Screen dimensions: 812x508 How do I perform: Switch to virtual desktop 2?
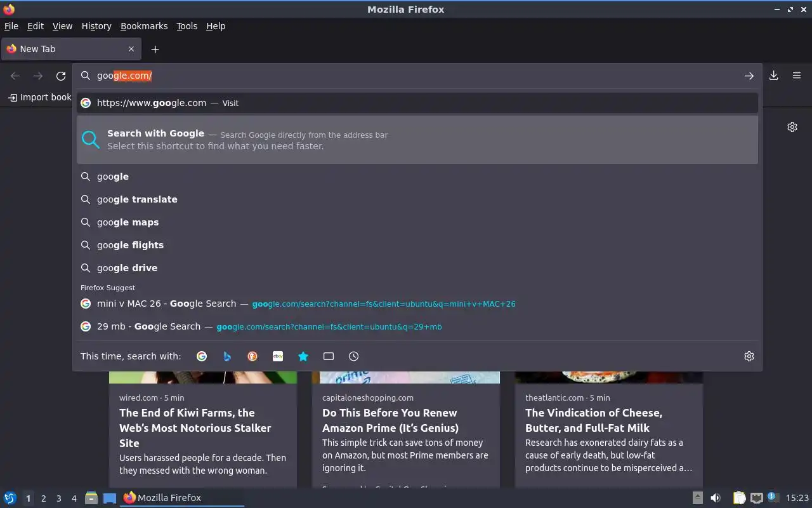[43, 498]
